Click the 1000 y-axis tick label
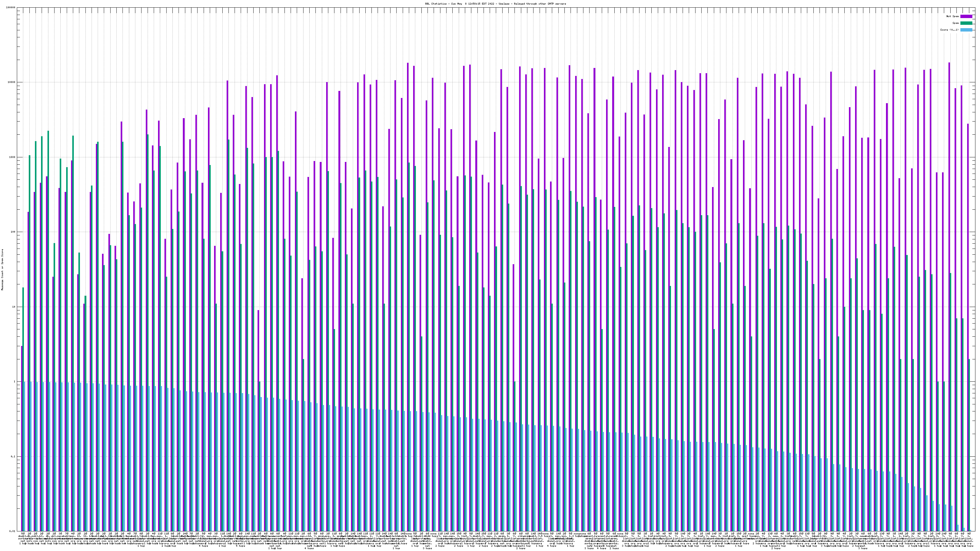Image resolution: width=980 pixels, height=551 pixels. pos(13,157)
